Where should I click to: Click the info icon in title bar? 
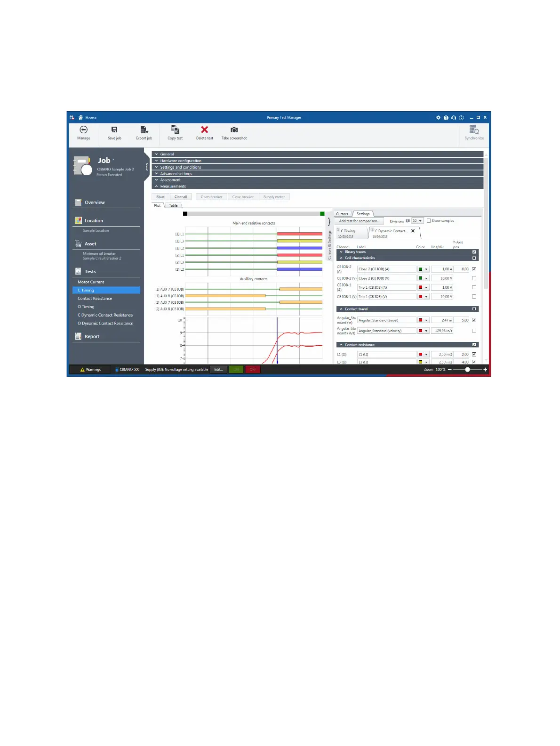click(461, 118)
